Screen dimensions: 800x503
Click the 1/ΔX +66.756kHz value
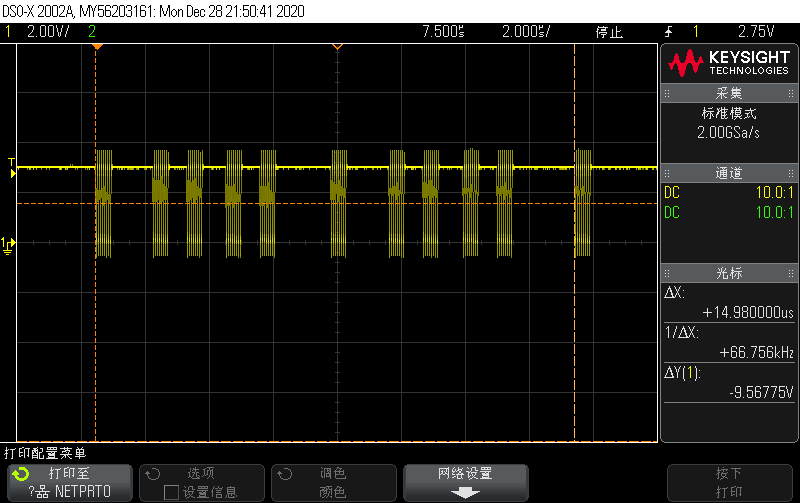tap(756, 353)
